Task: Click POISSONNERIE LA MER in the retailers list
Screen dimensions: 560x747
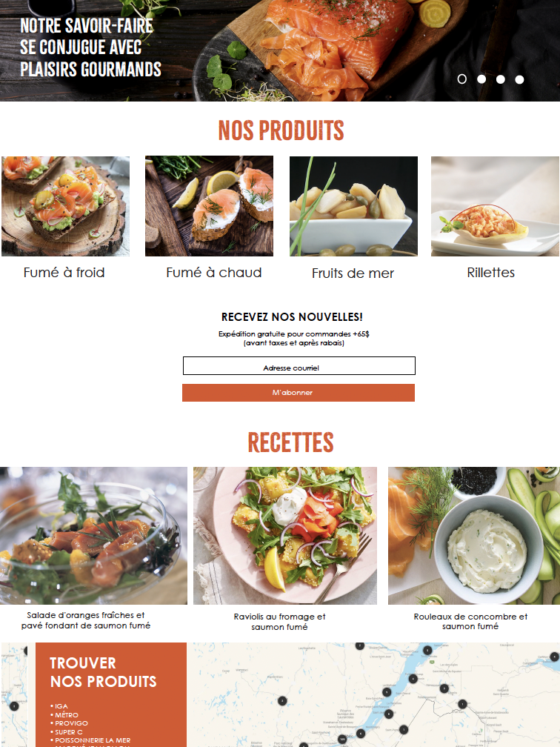Action: tap(93, 740)
